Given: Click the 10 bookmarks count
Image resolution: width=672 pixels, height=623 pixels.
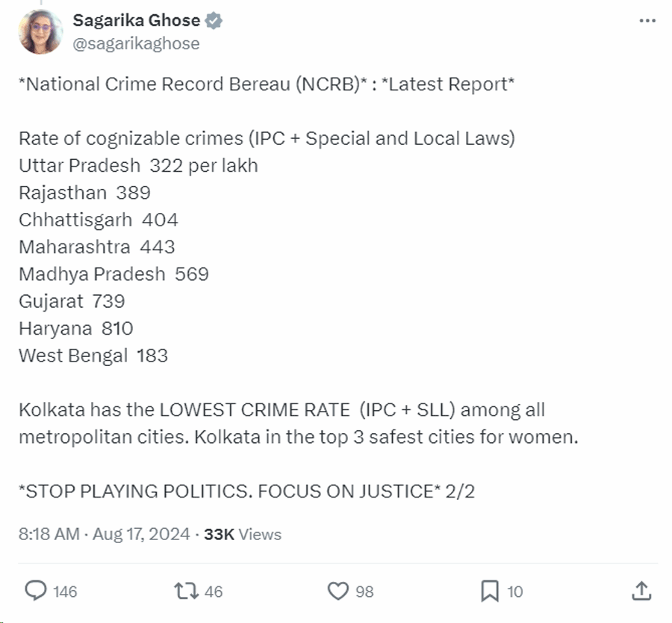Looking at the screenshot, I should coord(515,592).
